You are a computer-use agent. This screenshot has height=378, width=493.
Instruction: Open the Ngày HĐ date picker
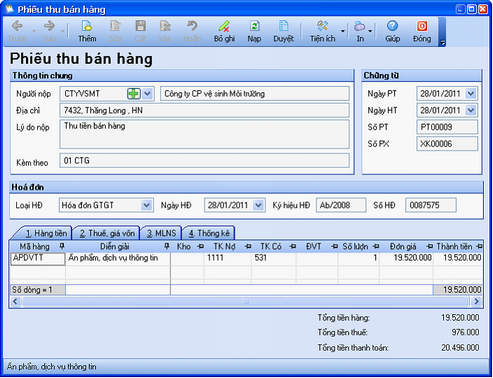tap(258, 205)
